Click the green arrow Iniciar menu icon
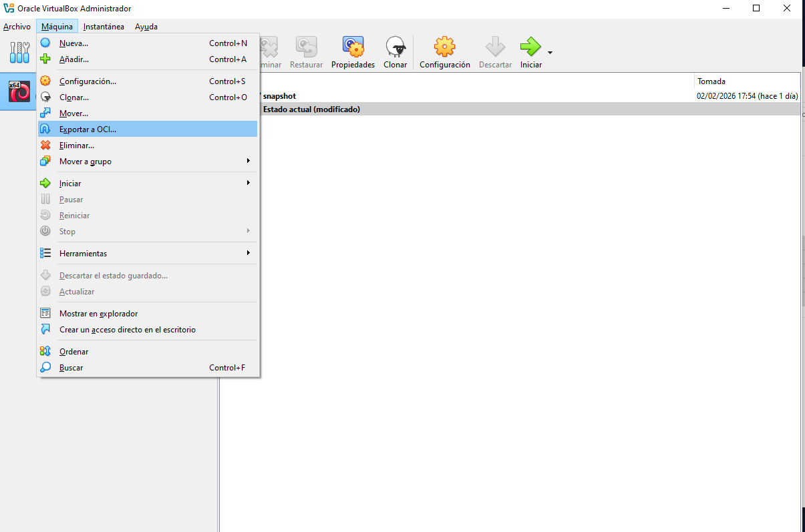 point(45,183)
